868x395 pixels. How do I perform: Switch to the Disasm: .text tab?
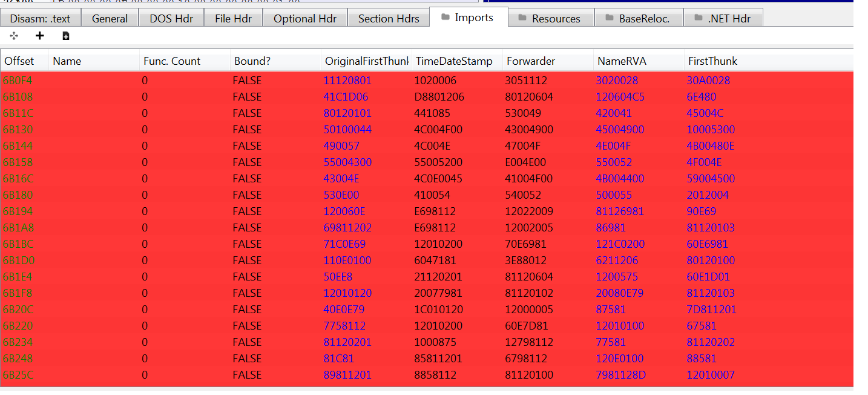pos(41,18)
